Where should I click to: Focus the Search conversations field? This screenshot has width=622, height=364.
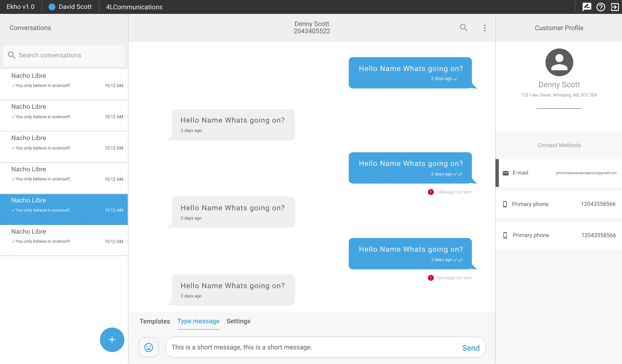64,55
